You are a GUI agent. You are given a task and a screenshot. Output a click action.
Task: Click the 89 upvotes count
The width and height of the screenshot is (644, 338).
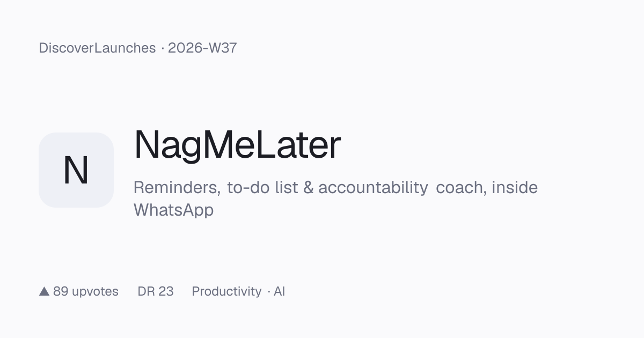86,291
